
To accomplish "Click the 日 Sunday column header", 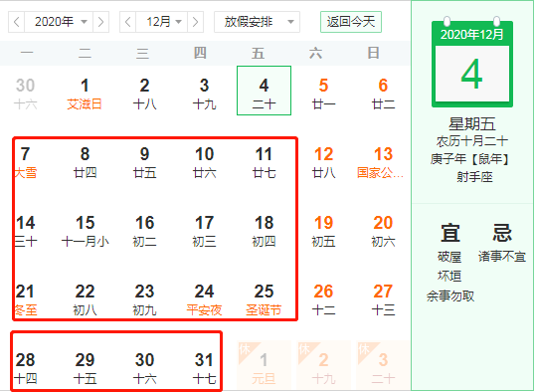I will coord(373,53).
